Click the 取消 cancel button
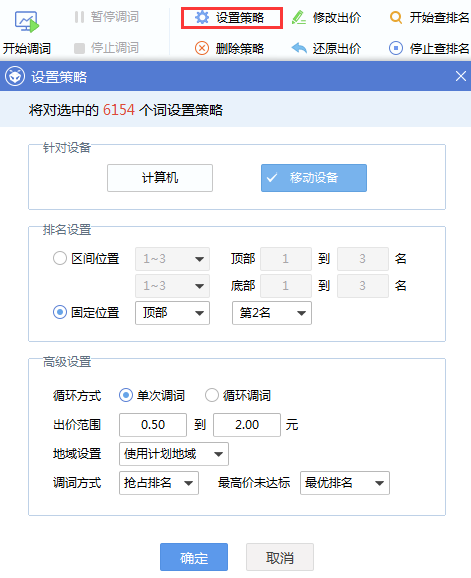Viewport: 471px width, 578px height. pos(280,557)
